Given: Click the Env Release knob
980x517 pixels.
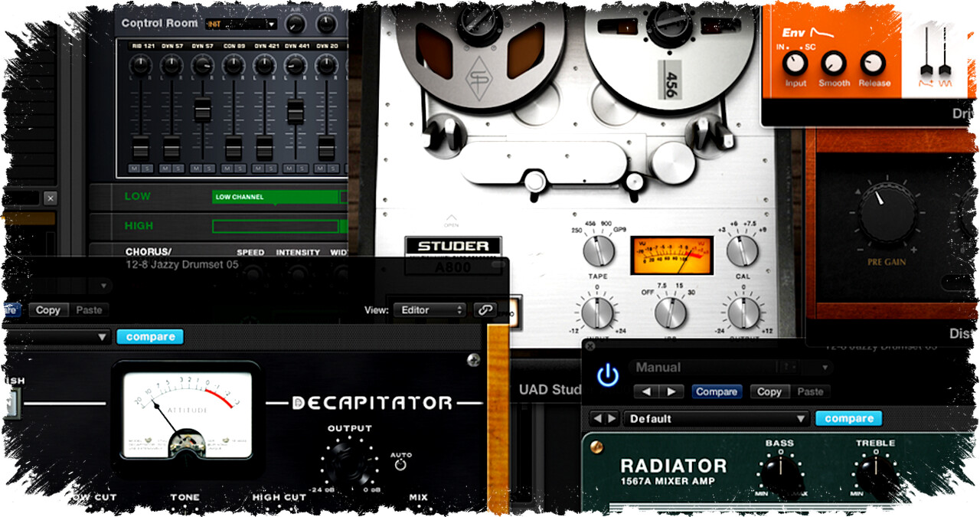Looking at the screenshot, I should [x=873, y=63].
